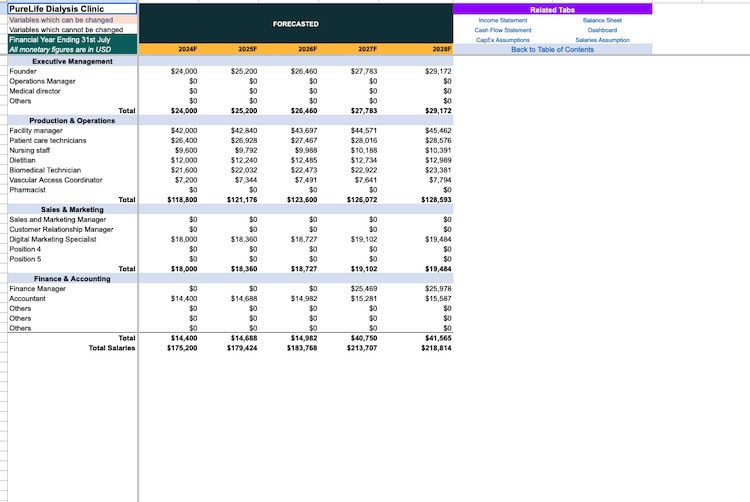Select the PureLife Dialysis Clinic title cell
The width and height of the screenshot is (750, 502).
point(73,9)
